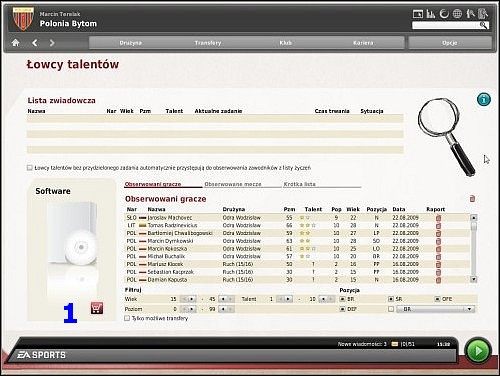Switch to the Obserwowane mecze tab
The width and height of the screenshot is (500, 376).
pyautogui.click(x=233, y=184)
